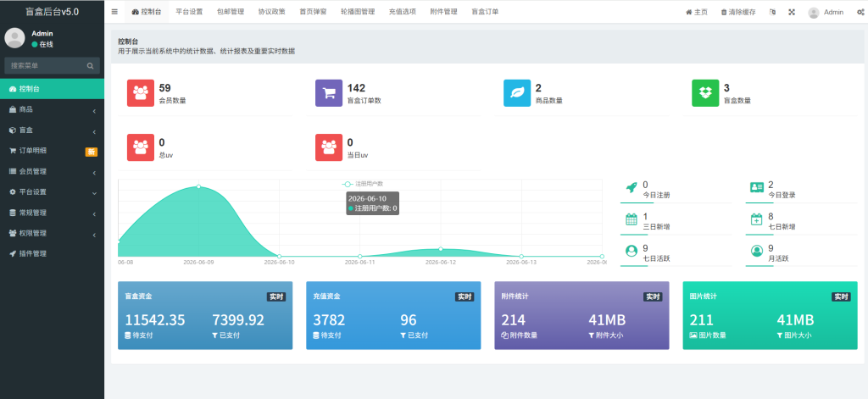Toggle the 注册用户数 chart legend
Viewport: 868px width, 399px height.
pos(363,184)
